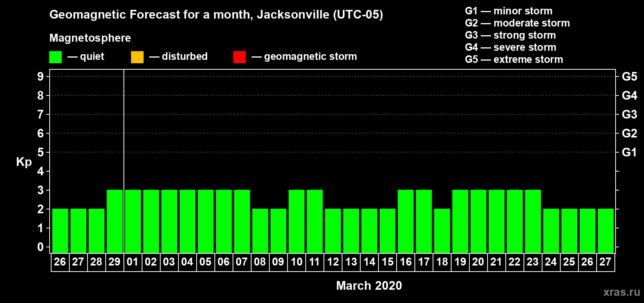Click the green bar above date 16
The image size is (644, 303).
pyautogui.click(x=406, y=221)
